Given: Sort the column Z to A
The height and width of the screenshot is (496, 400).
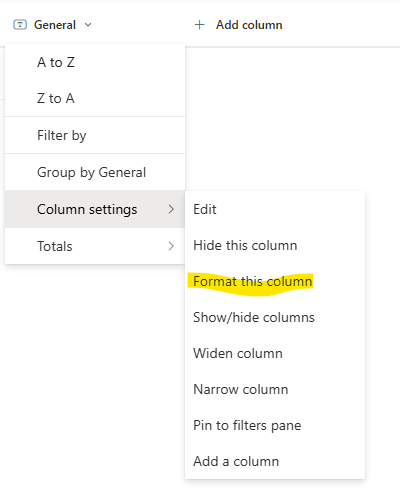Looking at the screenshot, I should tap(95, 98).
